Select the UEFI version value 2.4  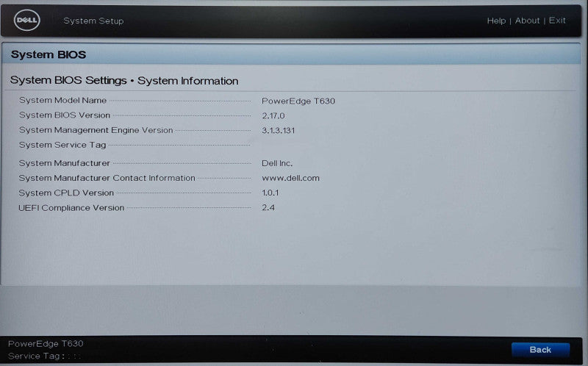[x=268, y=208]
